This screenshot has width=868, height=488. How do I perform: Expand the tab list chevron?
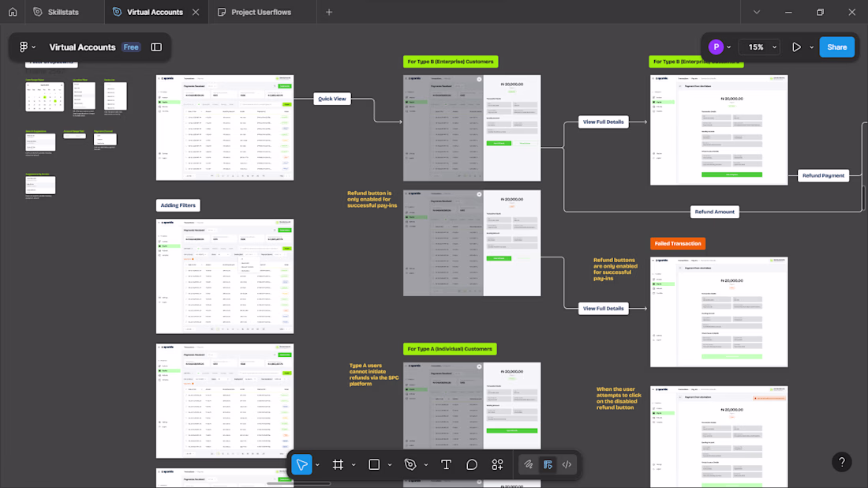point(757,12)
